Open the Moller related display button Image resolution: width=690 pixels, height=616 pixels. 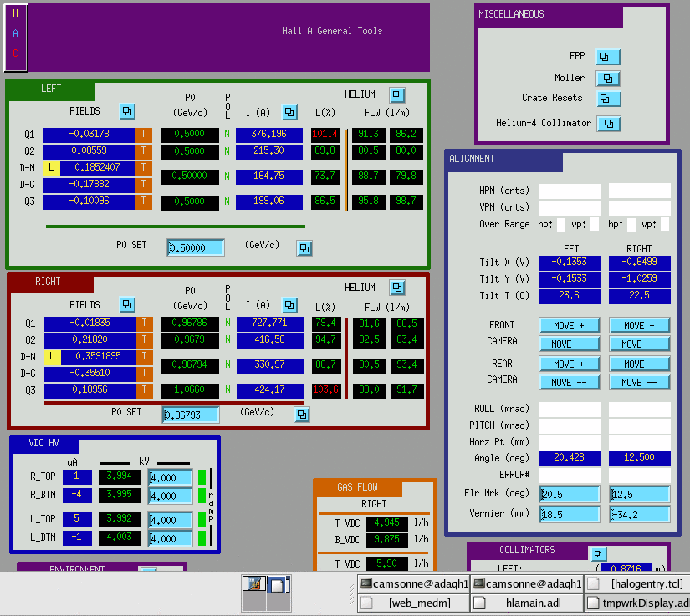(608, 79)
